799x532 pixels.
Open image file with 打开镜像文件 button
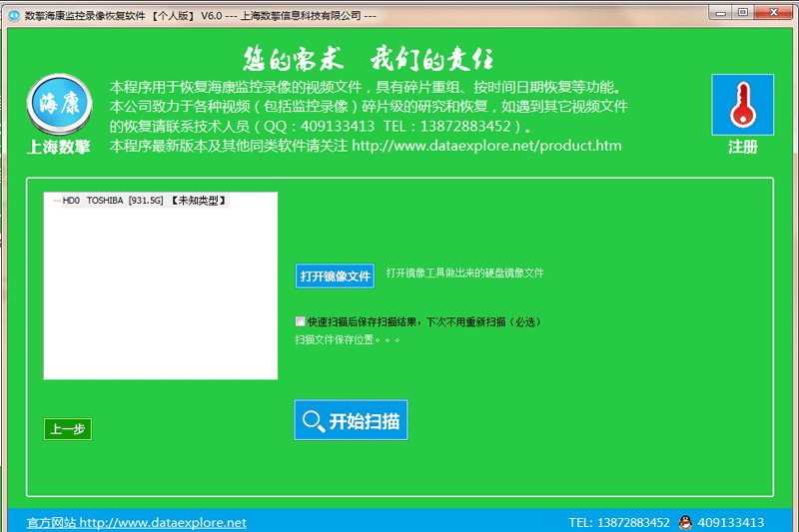click(x=335, y=275)
